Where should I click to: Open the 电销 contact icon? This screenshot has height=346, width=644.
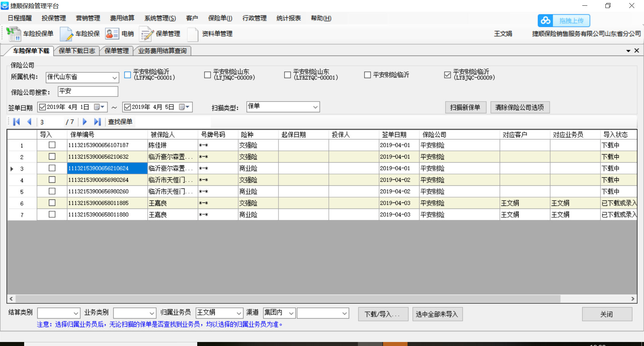pyautogui.click(x=112, y=34)
